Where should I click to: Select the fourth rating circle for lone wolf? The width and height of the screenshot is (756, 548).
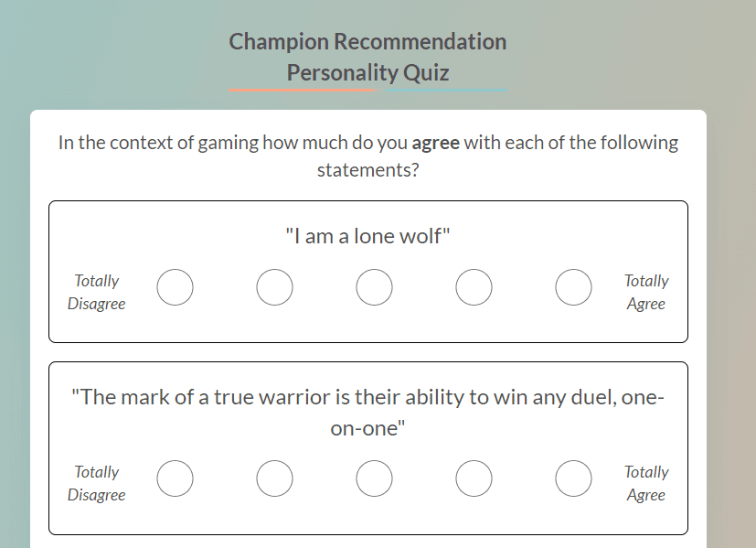click(474, 286)
